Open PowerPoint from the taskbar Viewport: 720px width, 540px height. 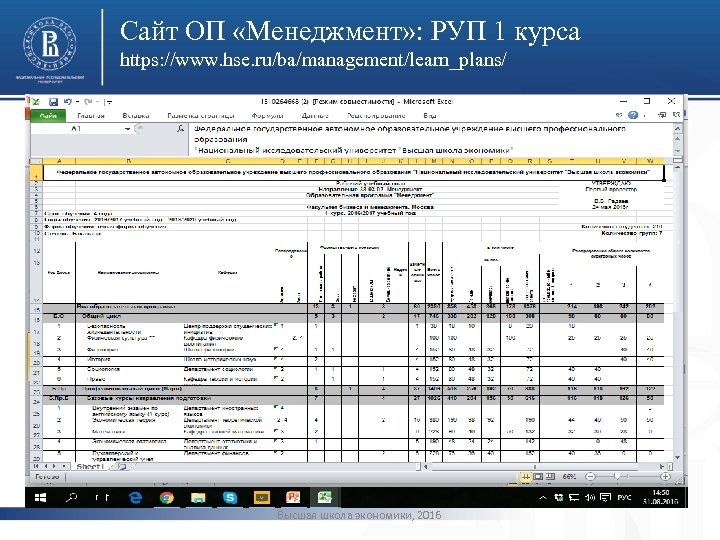[x=293, y=497]
